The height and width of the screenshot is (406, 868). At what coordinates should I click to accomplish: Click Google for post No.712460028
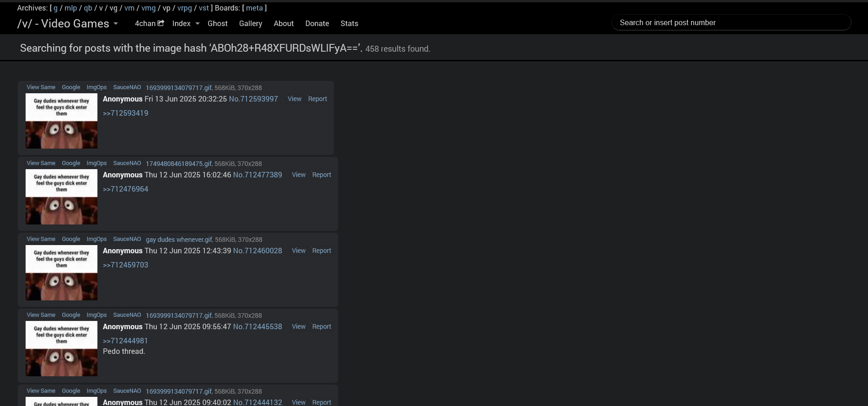pos(71,239)
